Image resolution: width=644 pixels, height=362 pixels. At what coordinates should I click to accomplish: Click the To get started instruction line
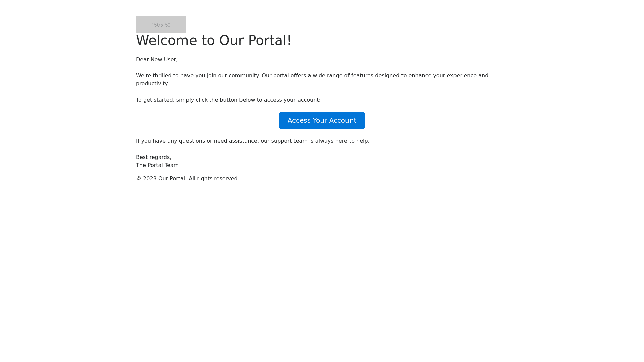click(228, 100)
